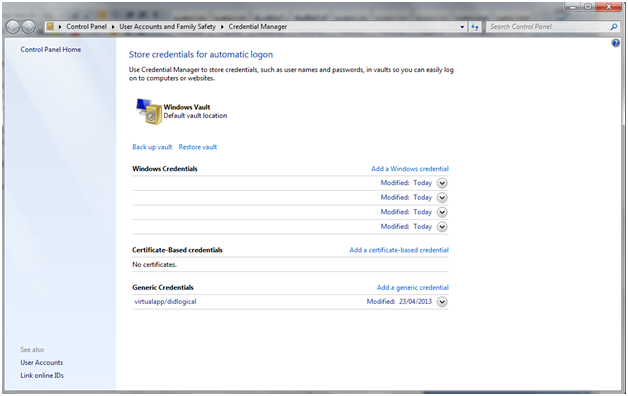Image resolution: width=628 pixels, height=396 pixels.
Task: Minimize the Credential Manager window
Action: point(573,6)
